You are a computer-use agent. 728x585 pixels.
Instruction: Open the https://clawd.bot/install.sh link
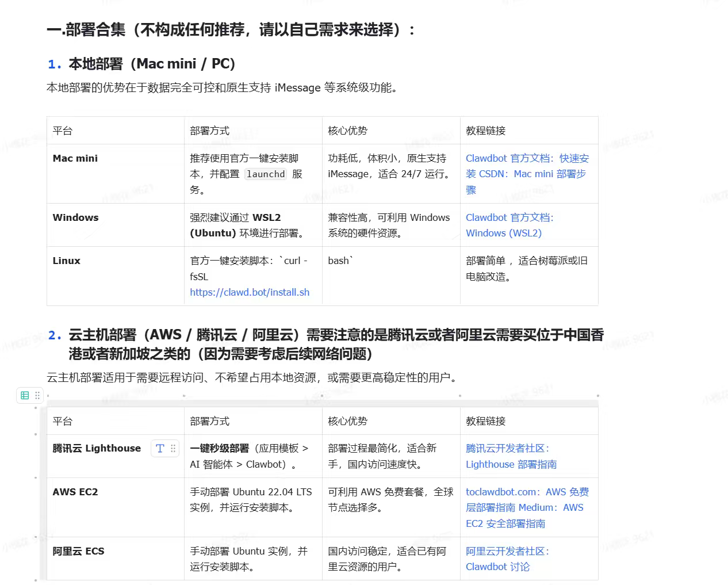(x=250, y=292)
